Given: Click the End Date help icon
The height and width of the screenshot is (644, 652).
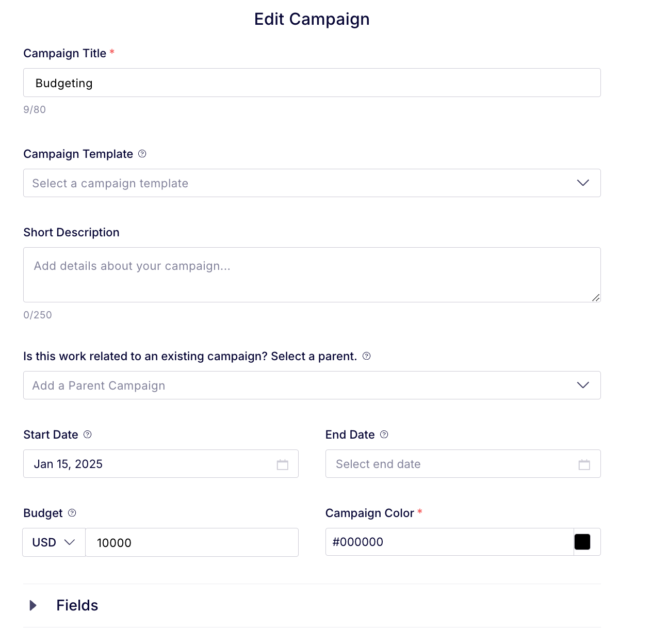Looking at the screenshot, I should [384, 434].
